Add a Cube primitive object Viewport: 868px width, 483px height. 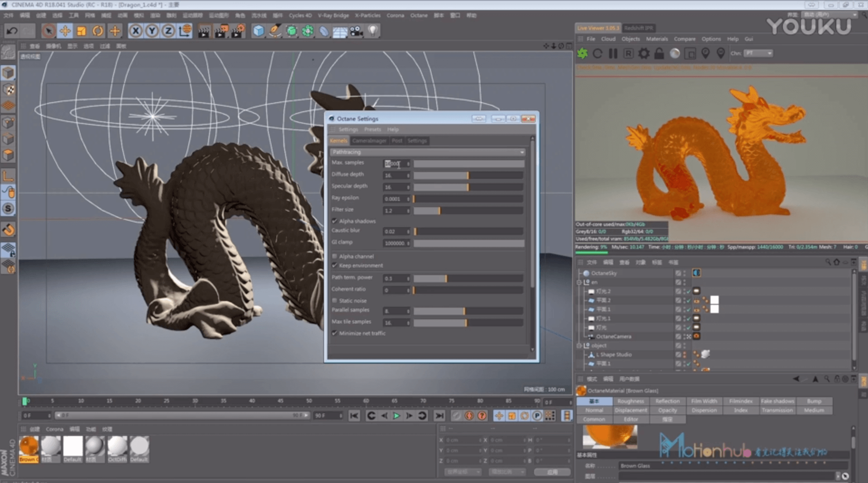258,31
